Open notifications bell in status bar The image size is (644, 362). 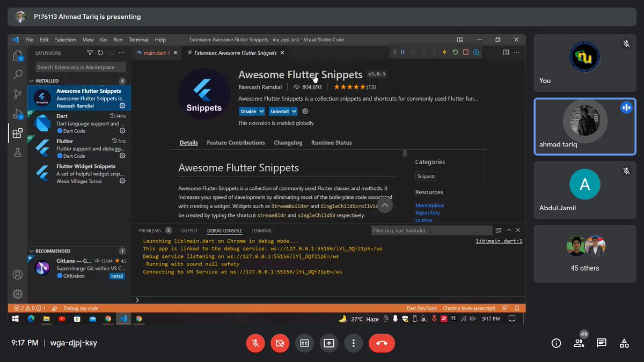517,308
